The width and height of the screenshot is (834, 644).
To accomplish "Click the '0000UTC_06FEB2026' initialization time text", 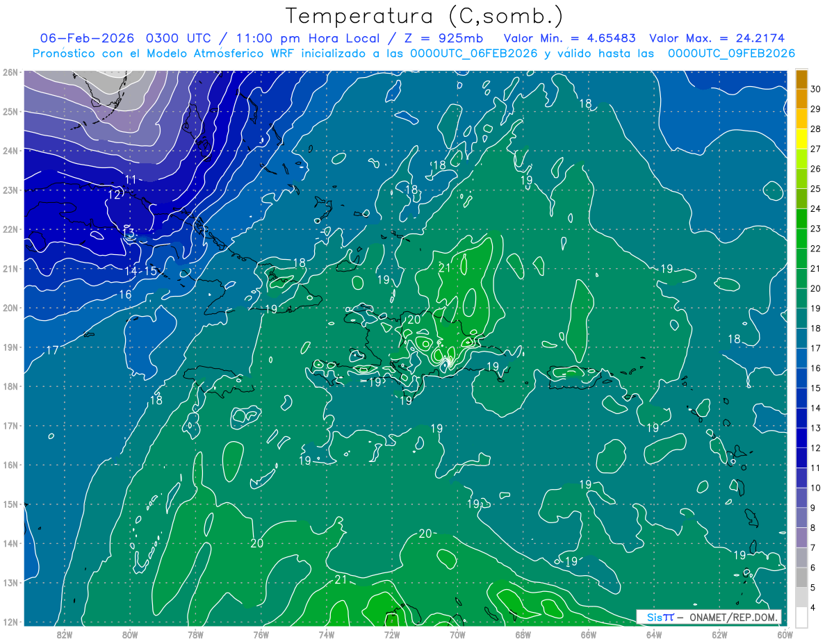I will point(474,53).
